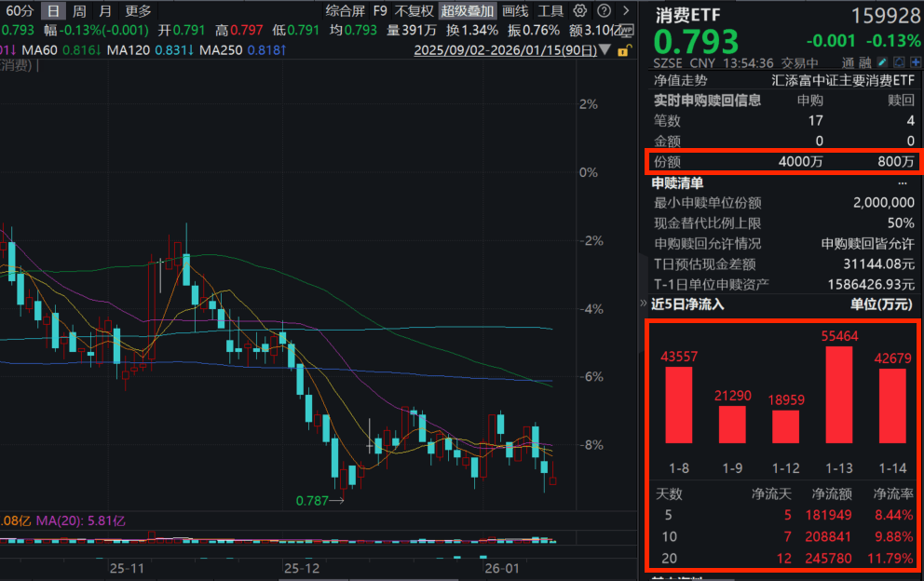Image resolution: width=924 pixels, height=581 pixels.
Task: Open the 综合屏 composite screen
Action: pyautogui.click(x=346, y=10)
